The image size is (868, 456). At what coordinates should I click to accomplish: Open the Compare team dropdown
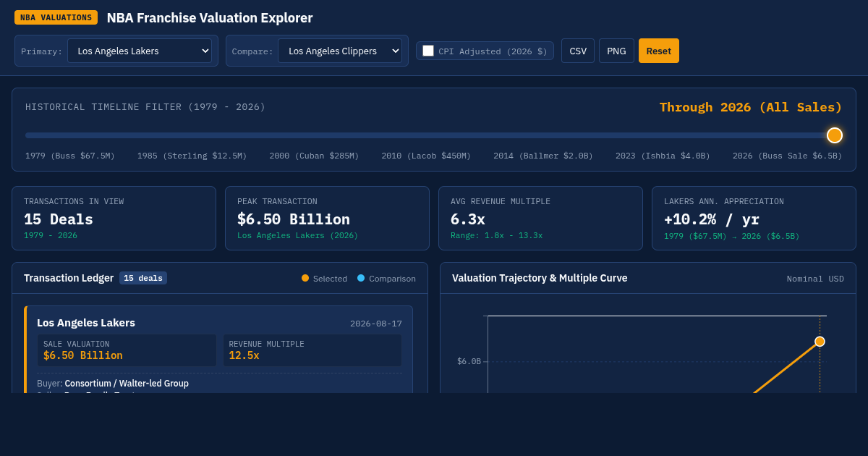340,51
